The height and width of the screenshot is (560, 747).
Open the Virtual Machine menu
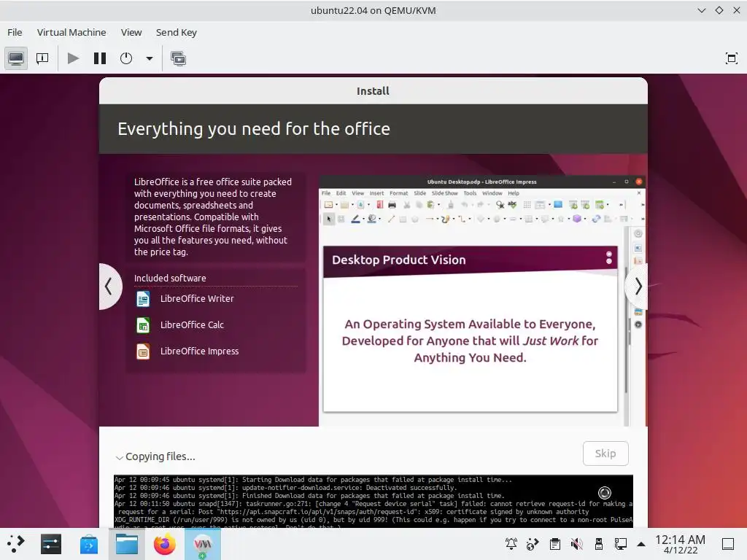[x=71, y=32]
